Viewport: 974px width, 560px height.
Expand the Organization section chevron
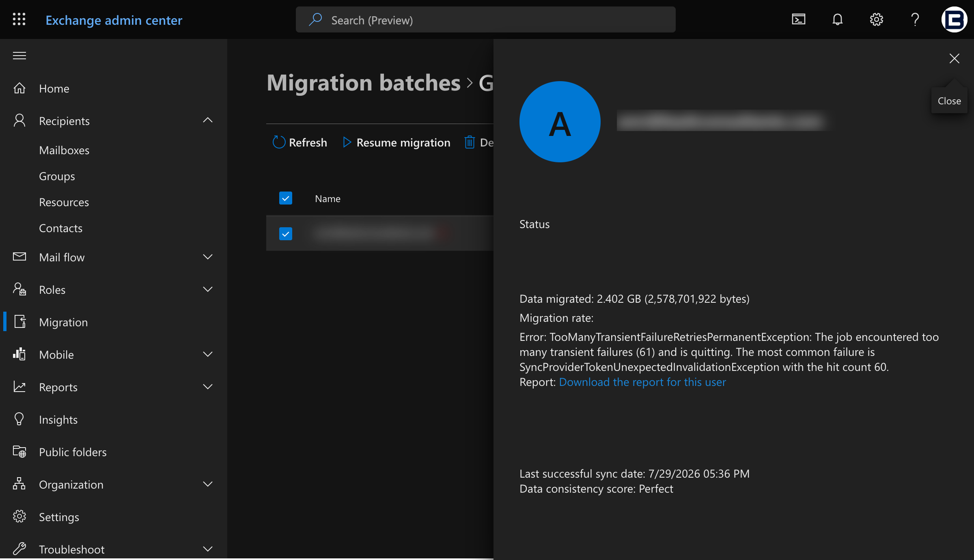point(207,484)
